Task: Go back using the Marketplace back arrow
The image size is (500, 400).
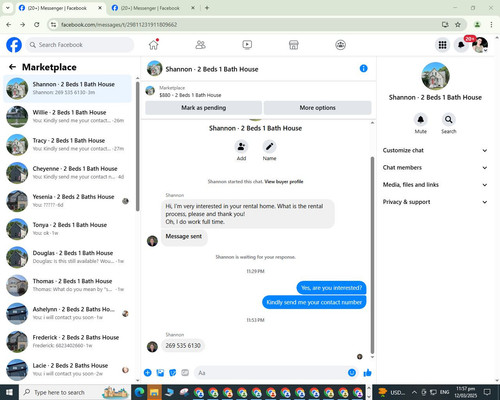Action: (x=12, y=67)
